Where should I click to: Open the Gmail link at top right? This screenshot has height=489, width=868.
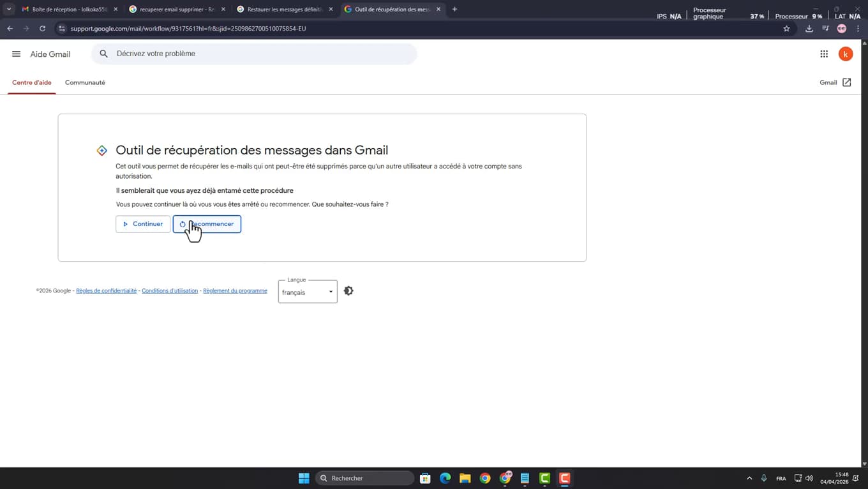828,82
